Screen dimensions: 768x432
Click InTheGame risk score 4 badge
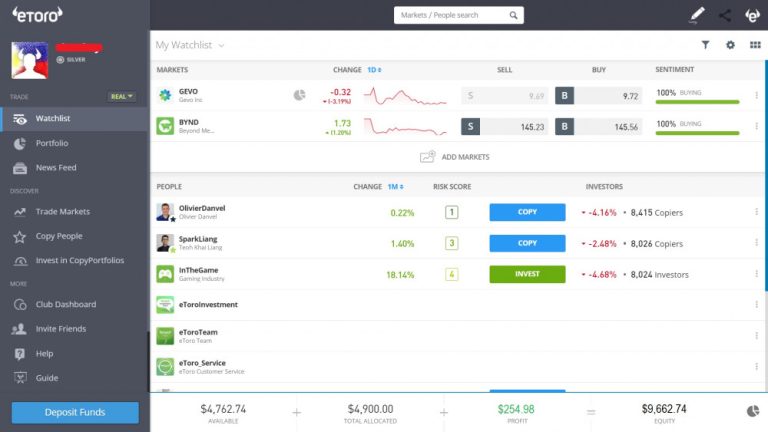pos(452,274)
